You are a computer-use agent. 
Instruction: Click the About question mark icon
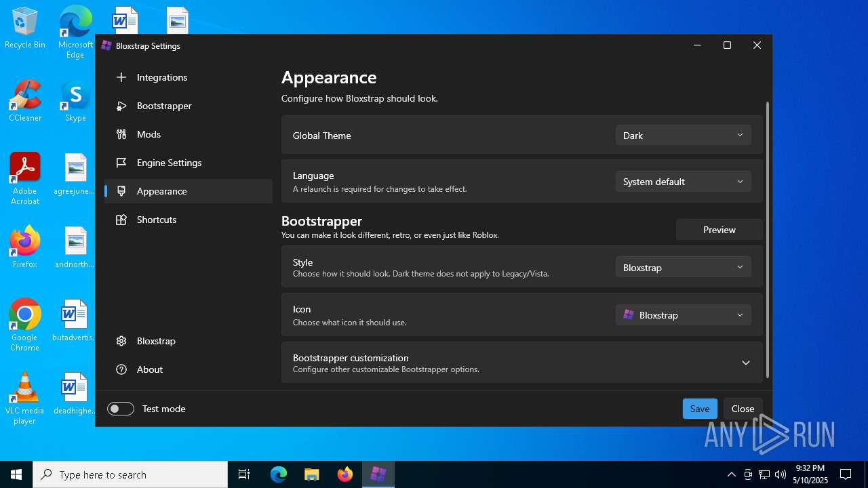(x=121, y=369)
